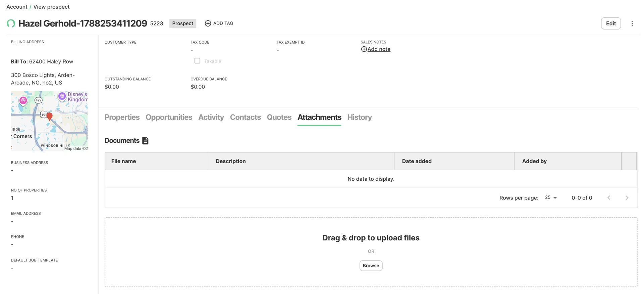This screenshot has height=294, width=644.
Task: Switch to the Properties tab
Action: point(122,117)
